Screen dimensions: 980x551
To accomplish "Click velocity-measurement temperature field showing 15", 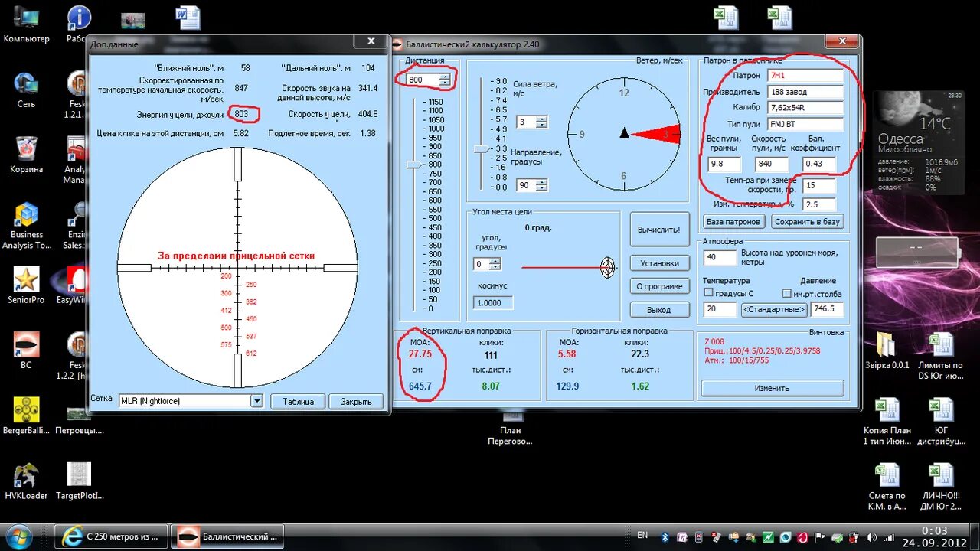I will pos(819,186).
